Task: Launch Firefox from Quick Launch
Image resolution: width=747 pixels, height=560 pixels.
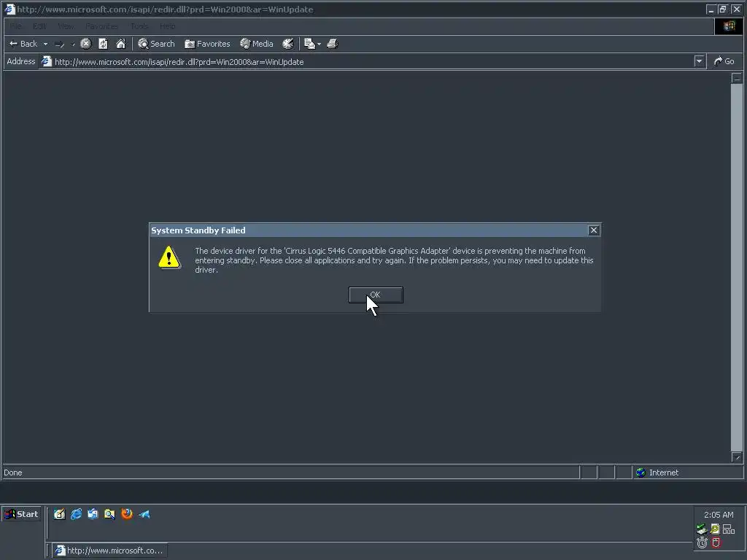Action: coord(127,514)
